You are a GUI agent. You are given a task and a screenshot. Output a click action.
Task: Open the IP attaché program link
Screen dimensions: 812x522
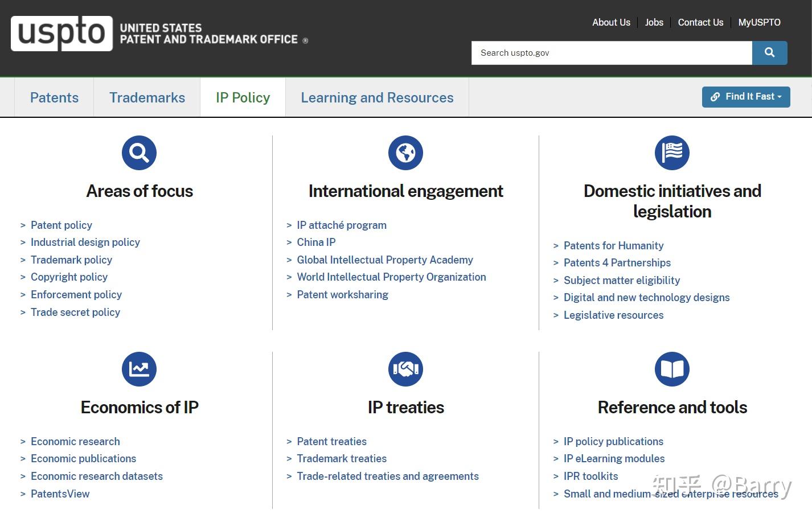(342, 225)
